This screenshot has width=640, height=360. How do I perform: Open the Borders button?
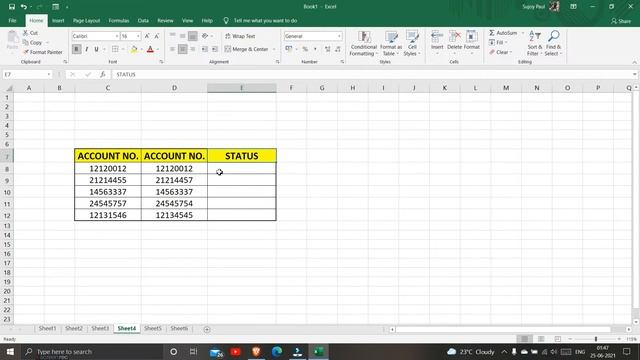pyautogui.click(x=115, y=49)
